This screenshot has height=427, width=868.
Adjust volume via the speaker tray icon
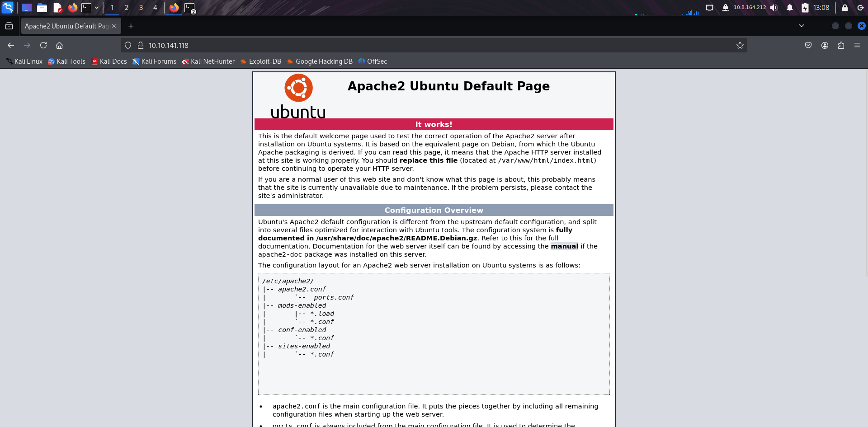[x=774, y=8]
